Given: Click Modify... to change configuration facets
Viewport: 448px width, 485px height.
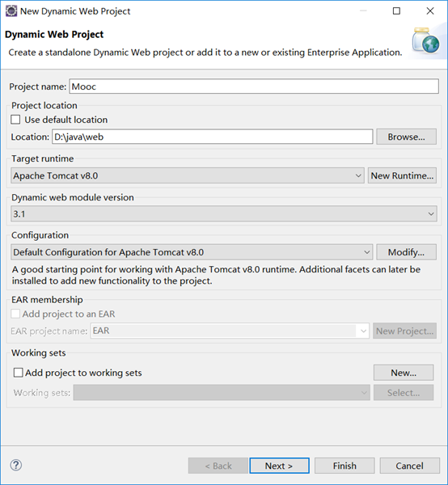Looking at the screenshot, I should tap(406, 252).
